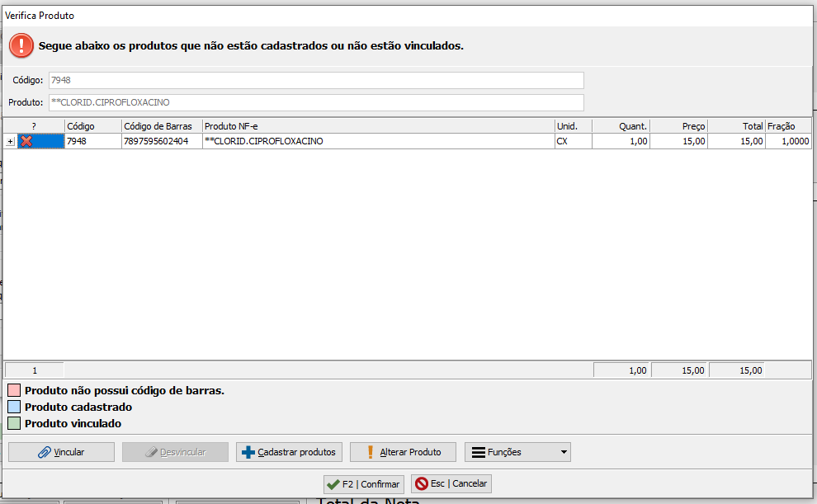817x504 pixels.
Task: Click the green 'Produto vinculado' swatch
Action: [x=14, y=423]
